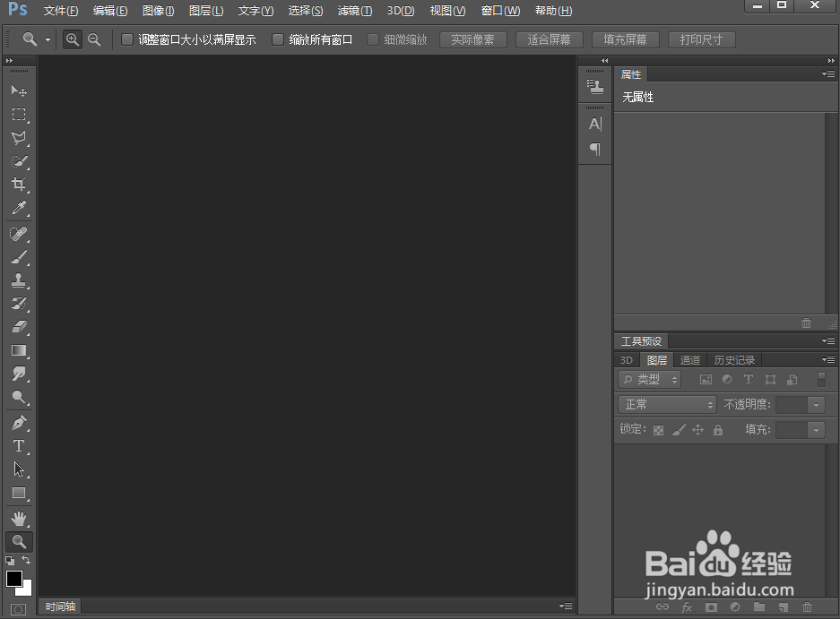The height and width of the screenshot is (619, 840).
Task: Select the Dodge tool
Action: pyautogui.click(x=19, y=397)
